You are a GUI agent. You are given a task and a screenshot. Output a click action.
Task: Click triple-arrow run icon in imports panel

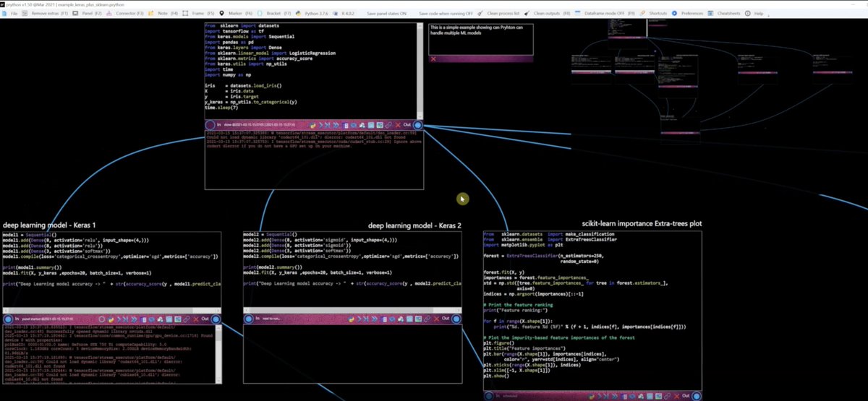click(336, 125)
